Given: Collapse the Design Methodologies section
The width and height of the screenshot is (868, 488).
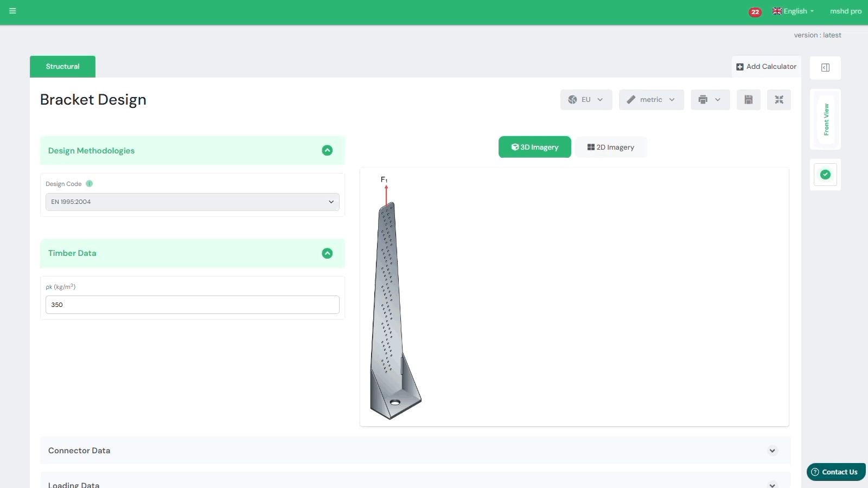Looking at the screenshot, I should tap(327, 151).
